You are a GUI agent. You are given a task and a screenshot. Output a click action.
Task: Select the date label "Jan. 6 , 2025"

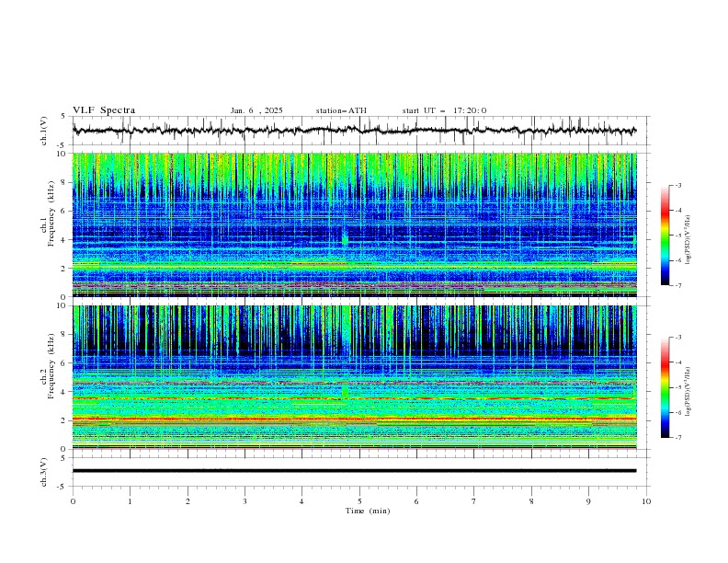coord(256,110)
